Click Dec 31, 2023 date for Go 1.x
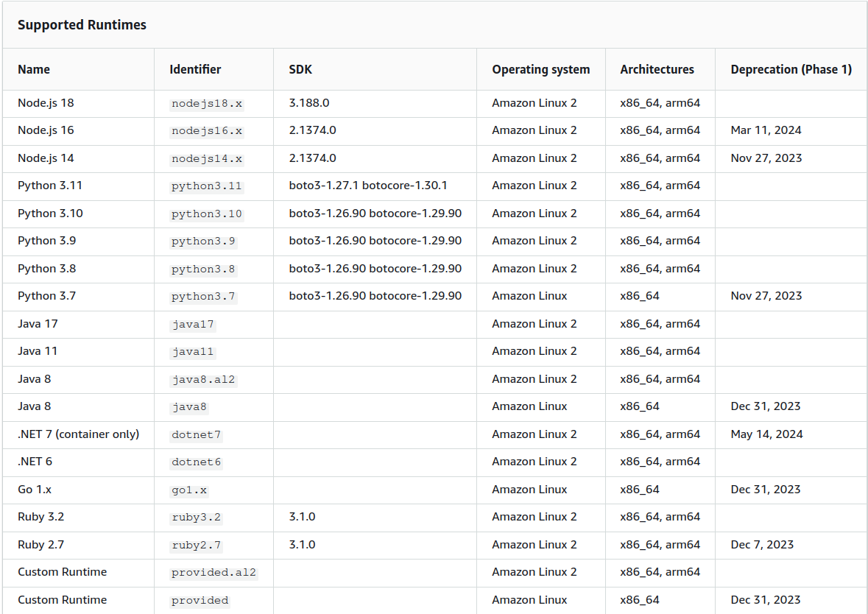The width and height of the screenshot is (868, 614). [x=766, y=490]
